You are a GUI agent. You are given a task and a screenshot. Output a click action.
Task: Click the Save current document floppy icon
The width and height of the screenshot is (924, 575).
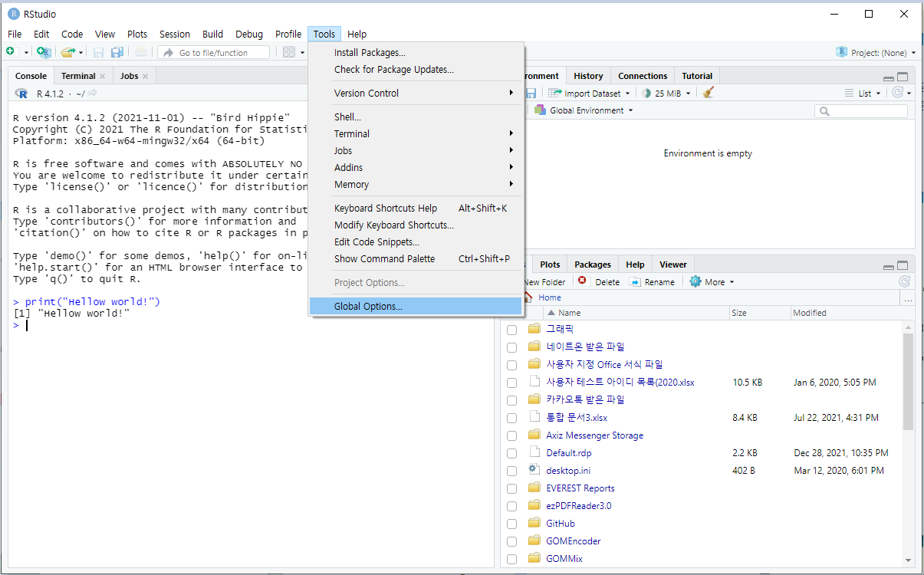coord(98,52)
